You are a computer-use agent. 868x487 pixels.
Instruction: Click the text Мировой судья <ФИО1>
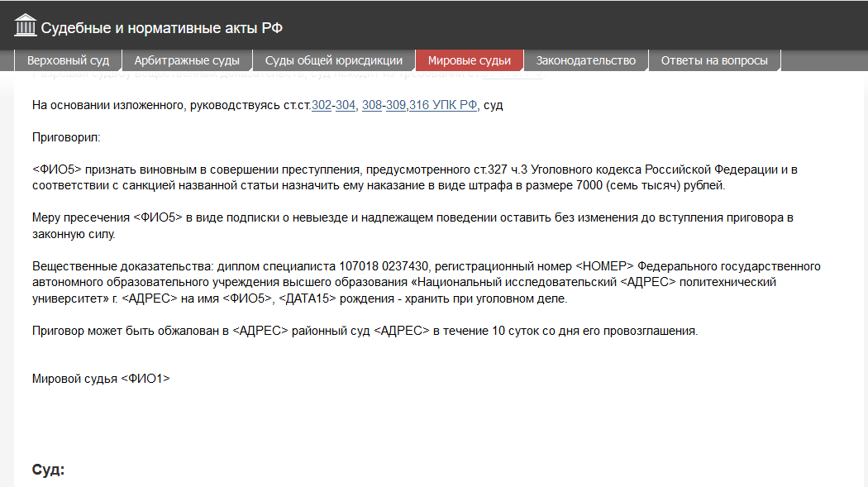101,379
